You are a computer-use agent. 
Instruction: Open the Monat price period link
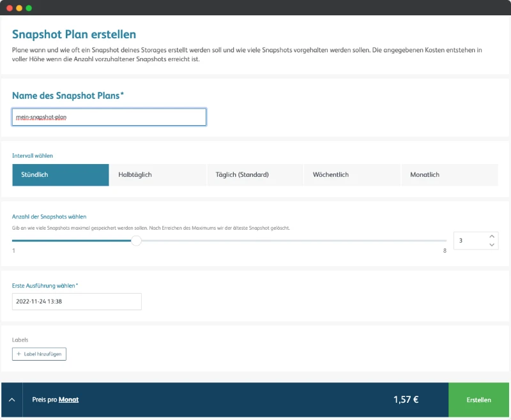(68, 400)
